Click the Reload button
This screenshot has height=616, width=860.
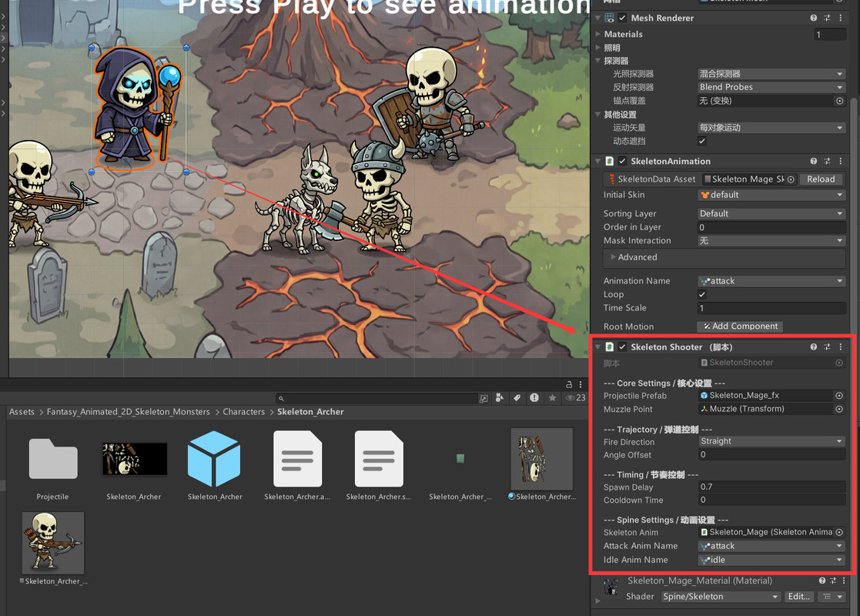coord(821,179)
